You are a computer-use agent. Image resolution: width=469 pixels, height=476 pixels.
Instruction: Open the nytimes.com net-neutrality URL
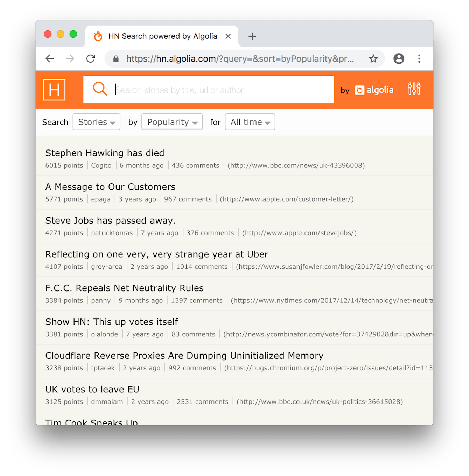[332, 300]
